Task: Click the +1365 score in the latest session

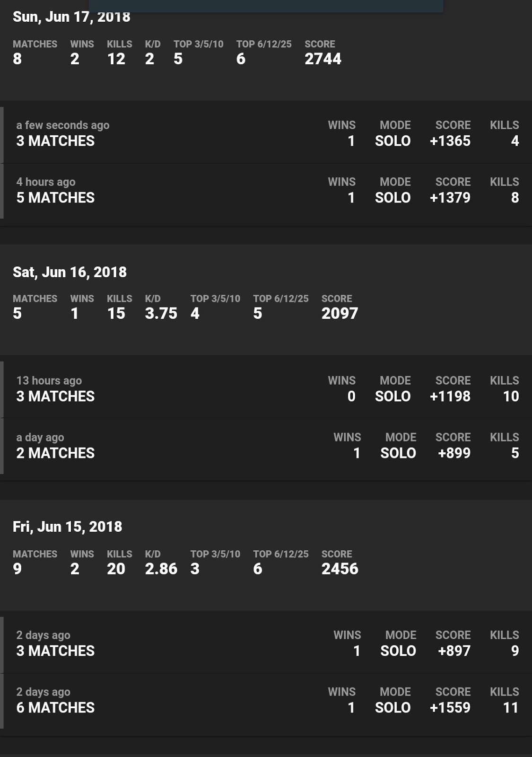Action: tap(450, 141)
